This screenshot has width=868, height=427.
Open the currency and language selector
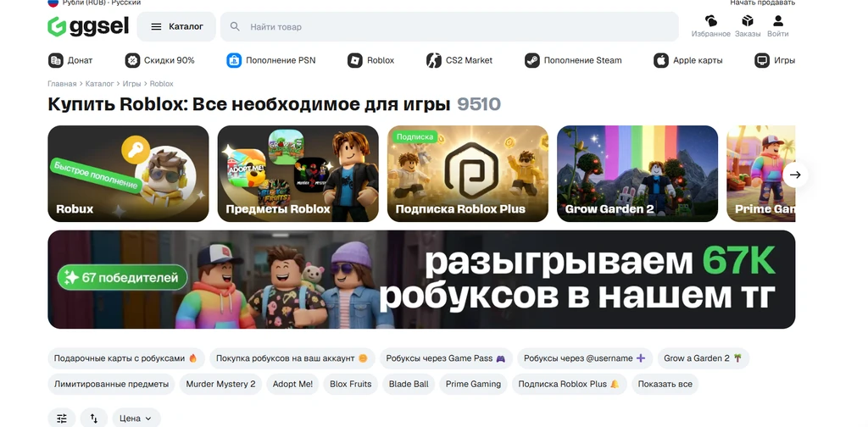click(94, 3)
